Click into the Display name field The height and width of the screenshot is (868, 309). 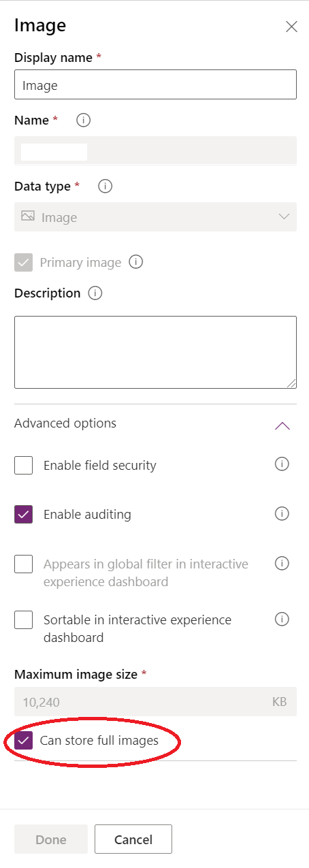point(155,85)
